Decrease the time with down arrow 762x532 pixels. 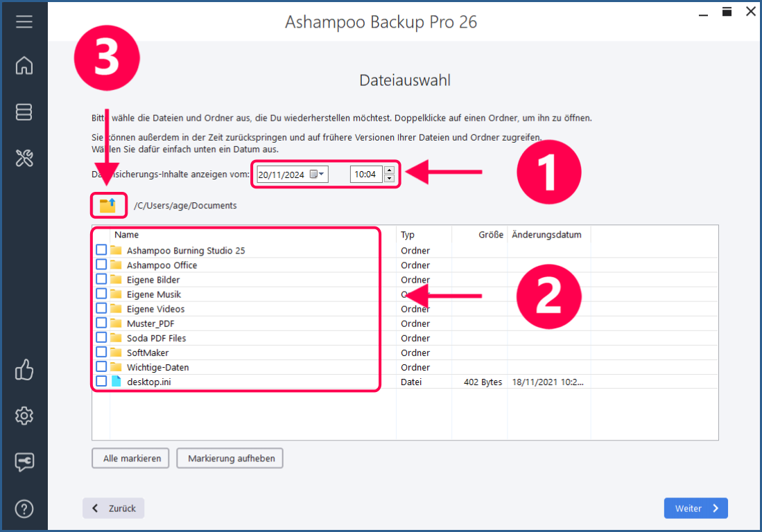[x=389, y=178]
